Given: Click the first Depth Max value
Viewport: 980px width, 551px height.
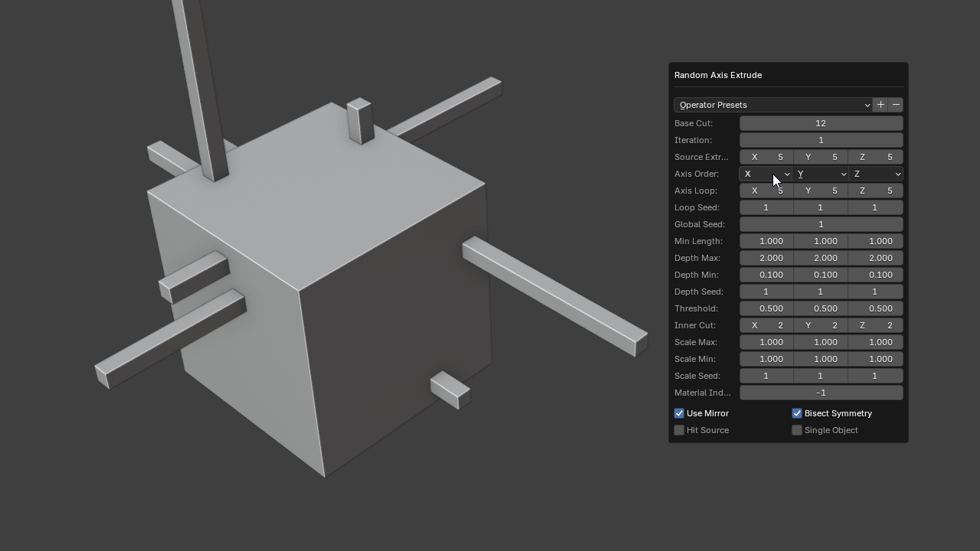Looking at the screenshot, I should pyautogui.click(x=766, y=258).
